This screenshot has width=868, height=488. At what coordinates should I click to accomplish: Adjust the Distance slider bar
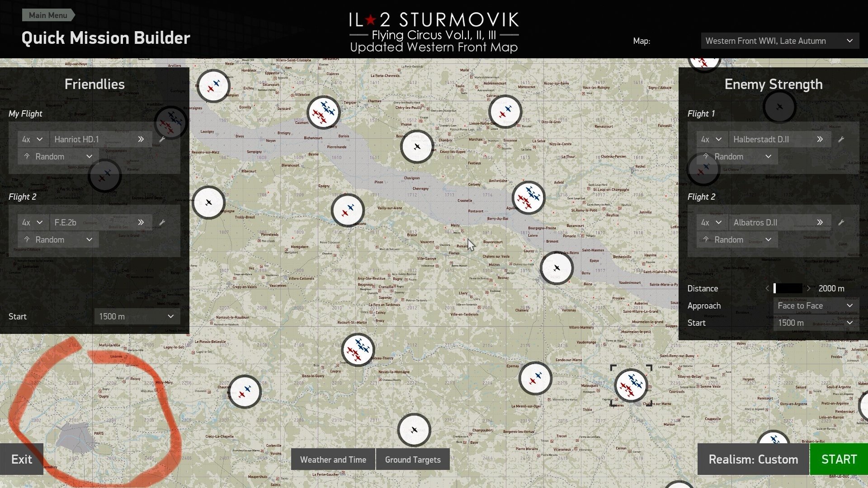[788, 288]
